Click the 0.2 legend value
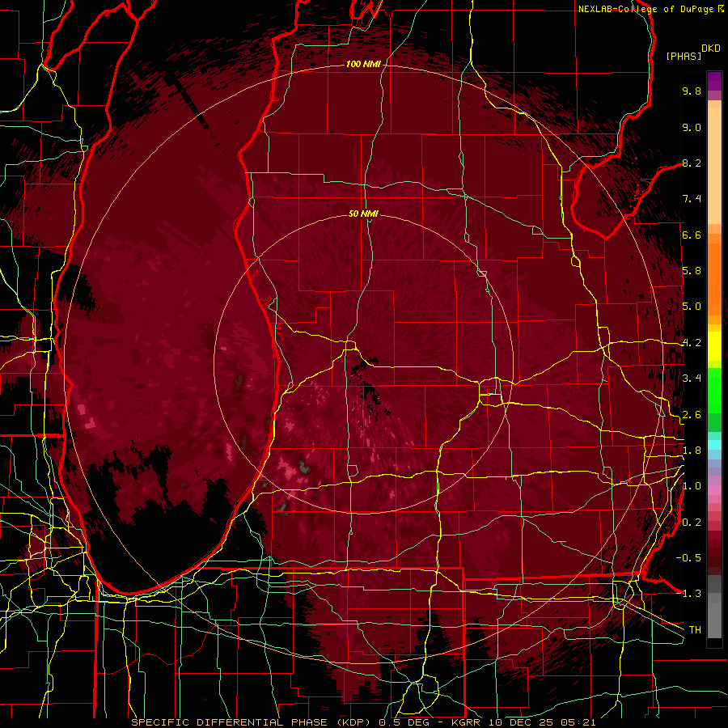The image size is (728, 728). coord(692,523)
